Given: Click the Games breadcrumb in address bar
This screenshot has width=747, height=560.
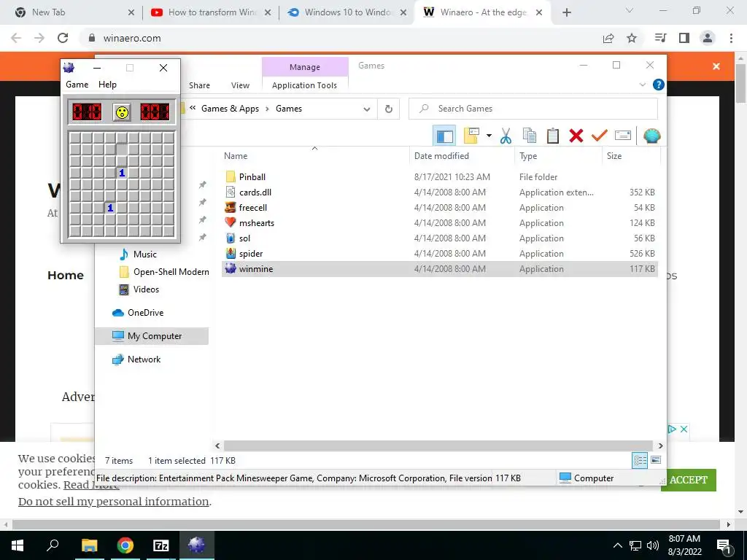Looking at the screenshot, I should 289,109.
